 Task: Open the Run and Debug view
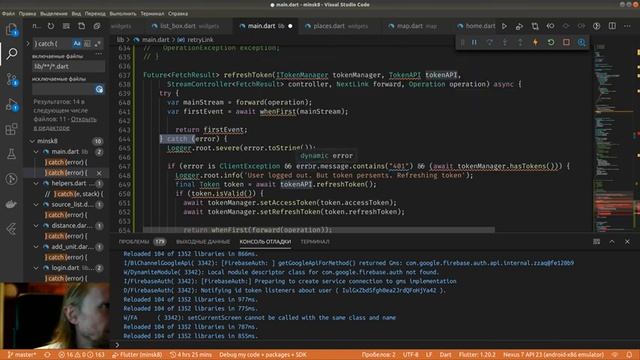tap(11, 104)
